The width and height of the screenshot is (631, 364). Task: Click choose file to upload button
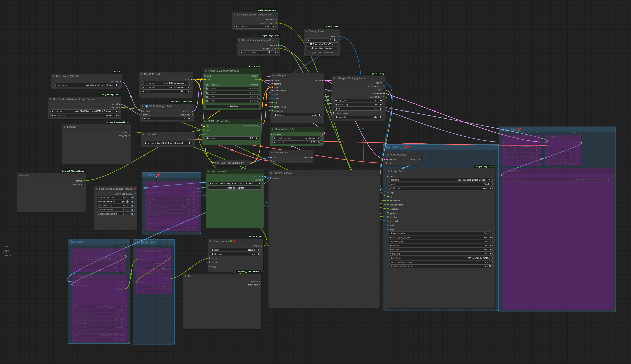pyautogui.click(x=235, y=188)
